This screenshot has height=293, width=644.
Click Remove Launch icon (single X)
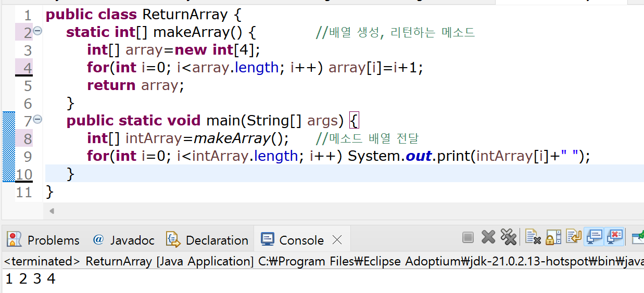click(x=488, y=238)
